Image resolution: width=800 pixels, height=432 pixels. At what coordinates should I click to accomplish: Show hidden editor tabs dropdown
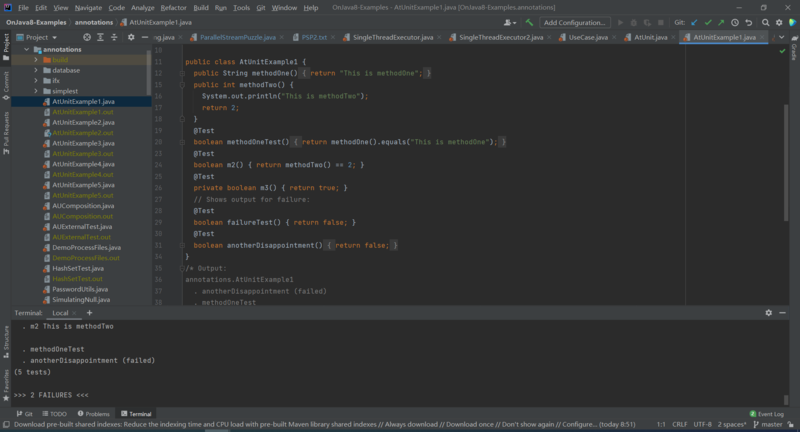click(782, 37)
